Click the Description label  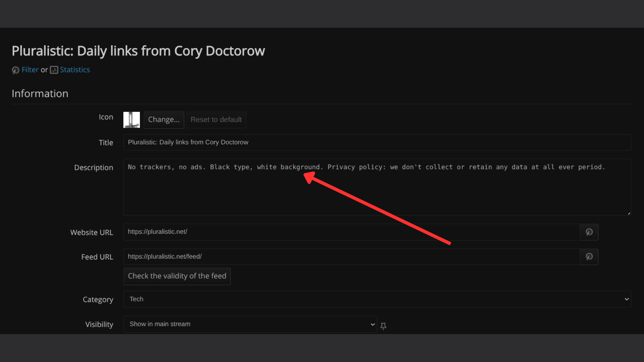point(94,168)
